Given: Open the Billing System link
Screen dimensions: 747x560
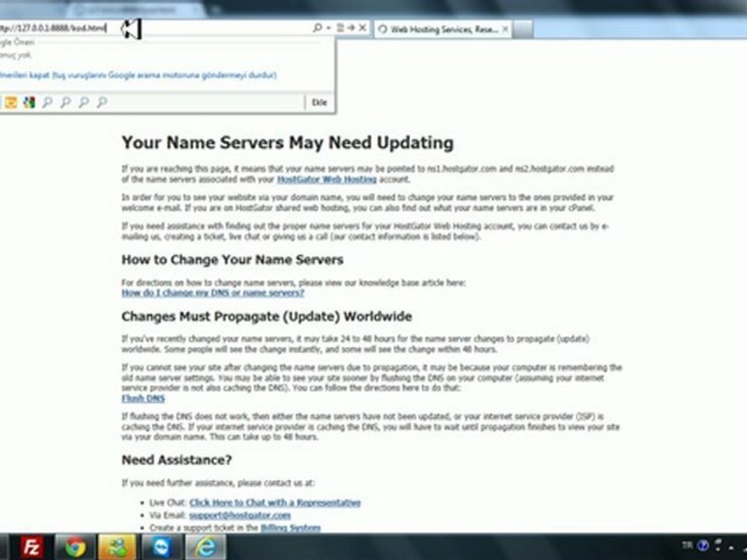Looking at the screenshot, I should [290, 527].
